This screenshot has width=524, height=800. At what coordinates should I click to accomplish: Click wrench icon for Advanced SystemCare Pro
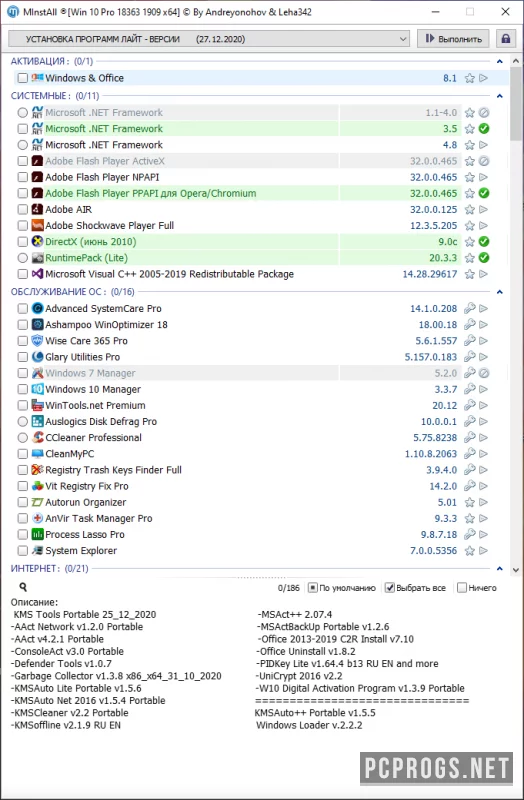point(469,308)
